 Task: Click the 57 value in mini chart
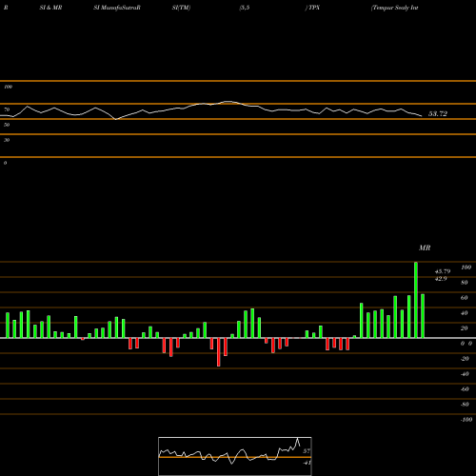[307, 451]
